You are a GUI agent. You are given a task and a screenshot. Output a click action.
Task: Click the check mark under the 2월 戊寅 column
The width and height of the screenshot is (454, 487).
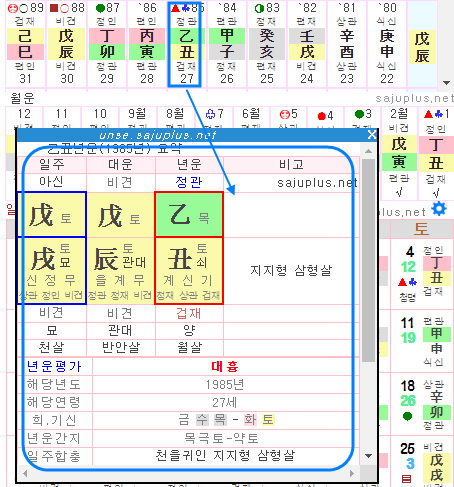(399, 192)
